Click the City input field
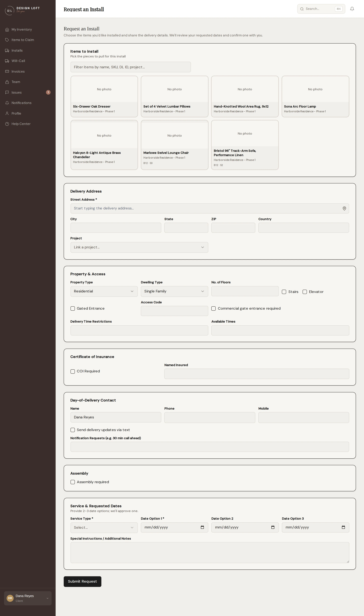This screenshot has width=364, height=616. tap(116, 228)
